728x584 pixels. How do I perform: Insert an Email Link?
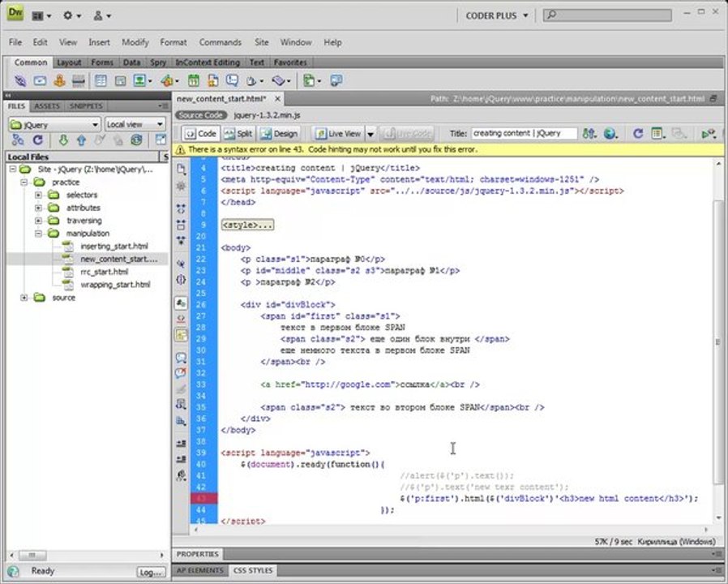[x=40, y=81]
